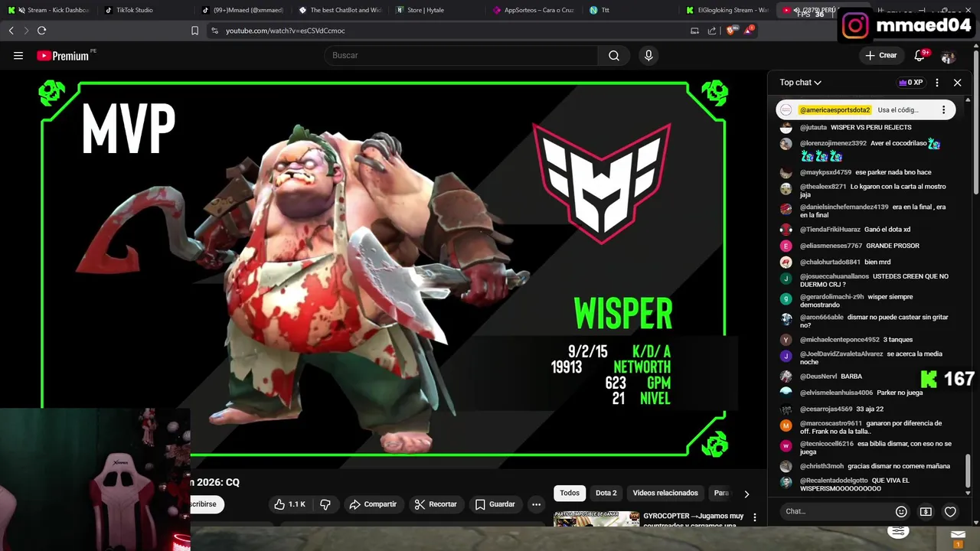Go back in browser history
Image resolution: width=980 pixels, height=551 pixels.
[x=11, y=31]
